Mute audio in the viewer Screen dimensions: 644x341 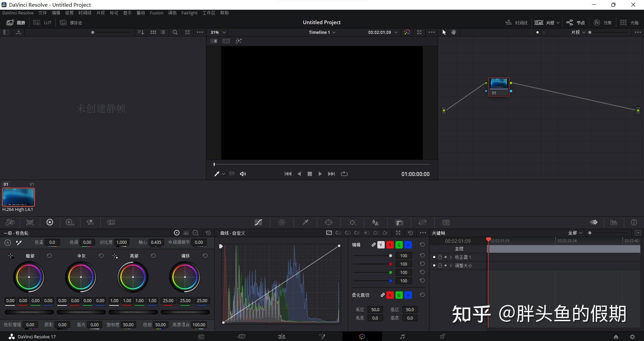click(243, 174)
